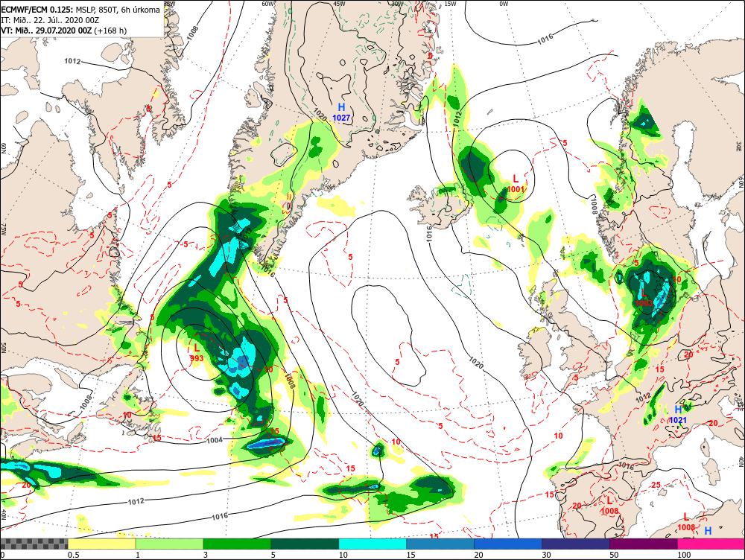The width and height of the screenshot is (745, 560).
Task: Select the pink 100+ legend swatch
Action: (x=711, y=544)
